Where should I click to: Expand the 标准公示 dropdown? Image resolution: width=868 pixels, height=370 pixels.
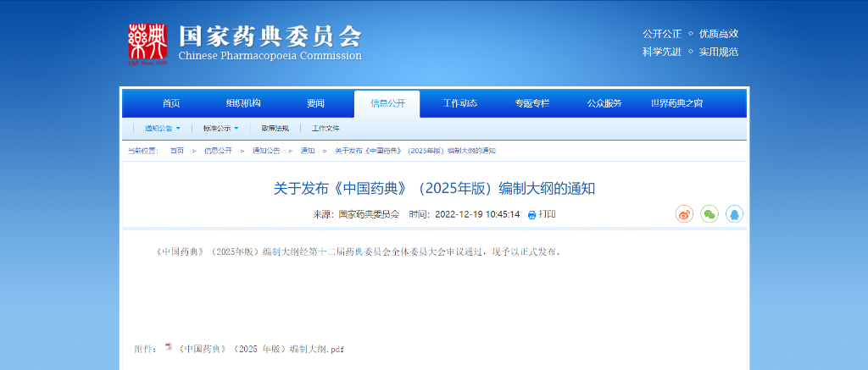click(236, 129)
